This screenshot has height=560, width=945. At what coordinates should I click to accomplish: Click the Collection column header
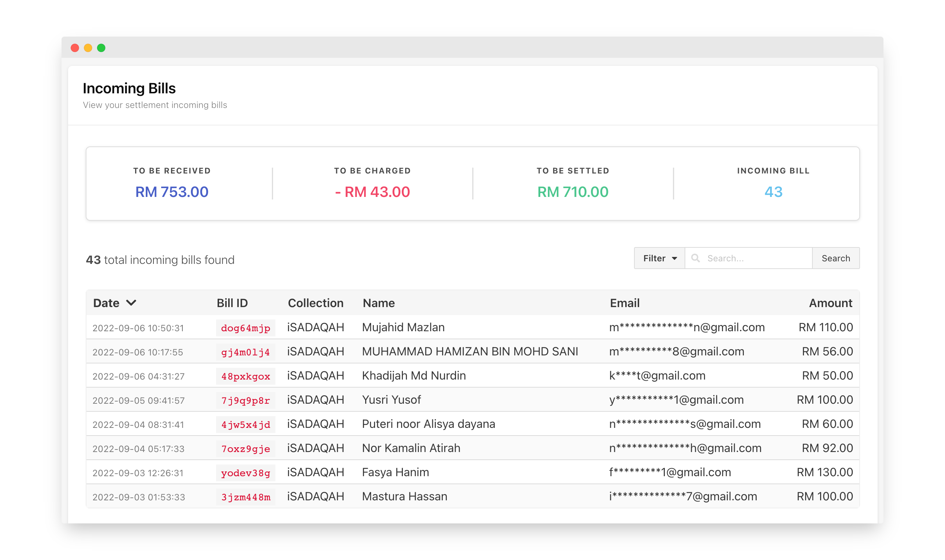coord(316,303)
